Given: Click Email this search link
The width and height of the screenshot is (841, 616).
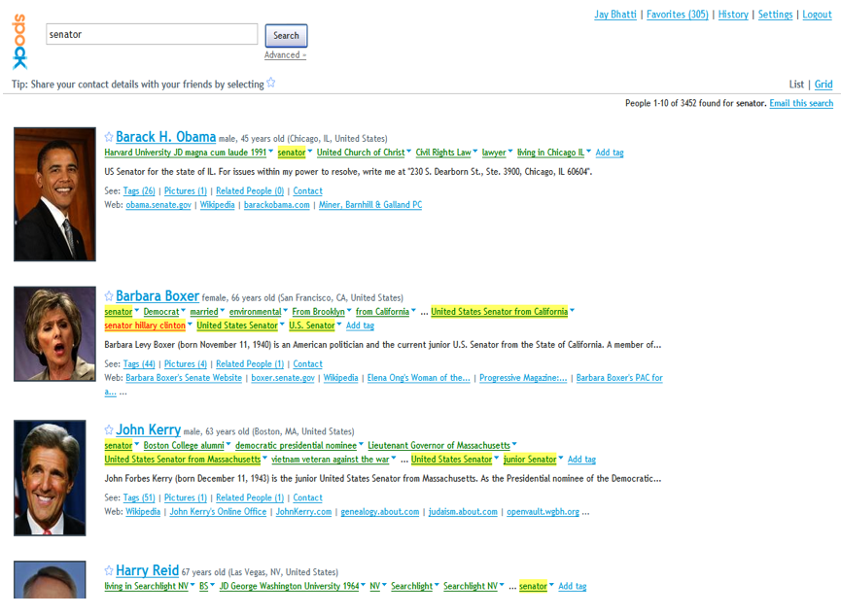Looking at the screenshot, I should tap(801, 103).
